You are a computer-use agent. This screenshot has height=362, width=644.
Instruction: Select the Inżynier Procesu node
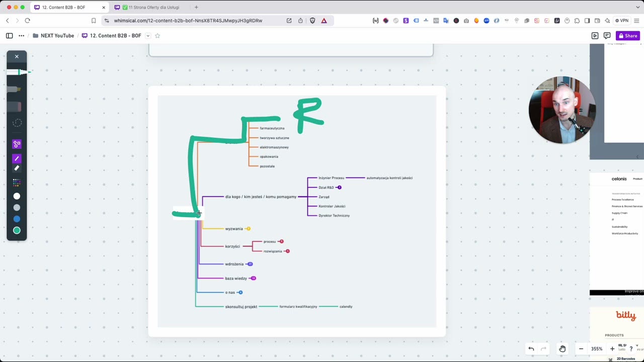point(332,178)
